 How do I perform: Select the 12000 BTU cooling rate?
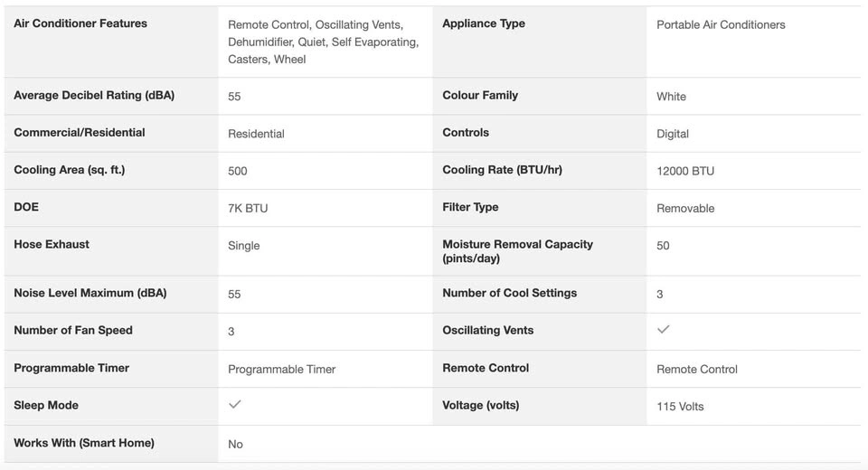click(x=685, y=171)
